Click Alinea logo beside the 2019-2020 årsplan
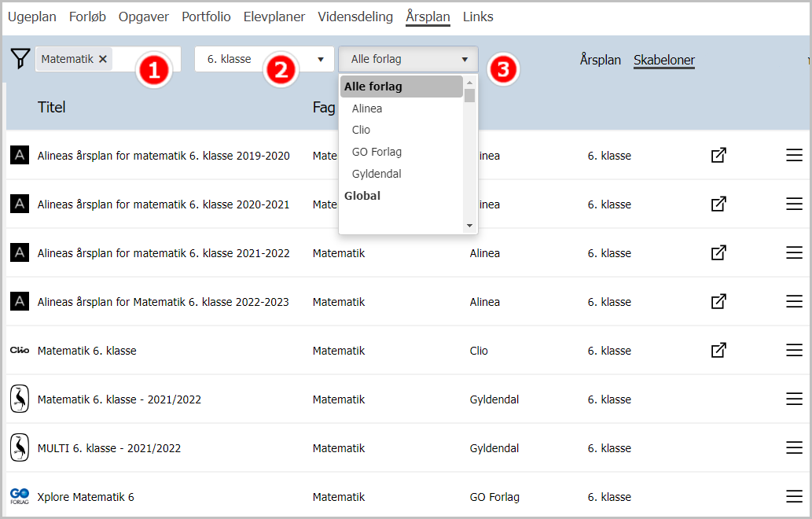812x519 pixels. pyautogui.click(x=20, y=155)
